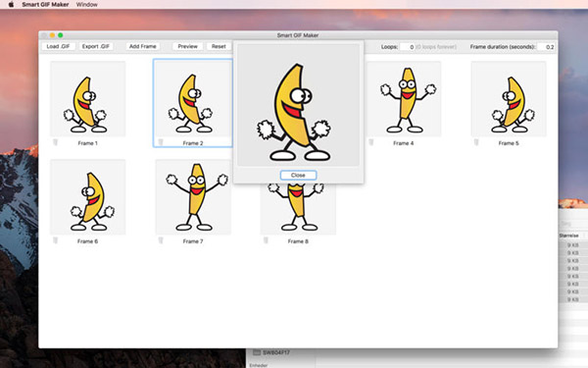This screenshot has width=588, height=368.
Task: Close the preview popup
Action: 298,175
